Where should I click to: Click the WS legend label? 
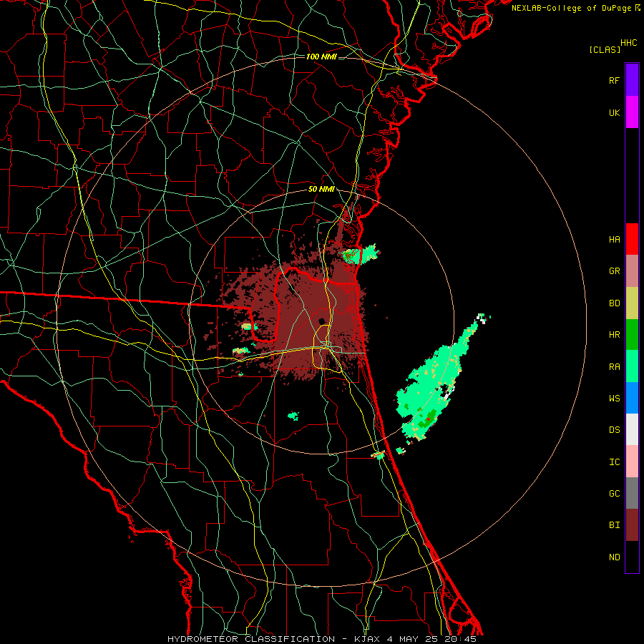coord(614,398)
